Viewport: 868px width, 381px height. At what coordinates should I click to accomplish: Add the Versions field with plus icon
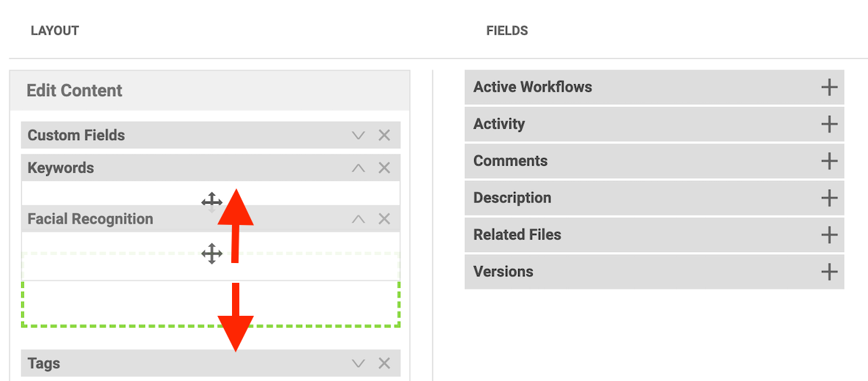(x=828, y=272)
